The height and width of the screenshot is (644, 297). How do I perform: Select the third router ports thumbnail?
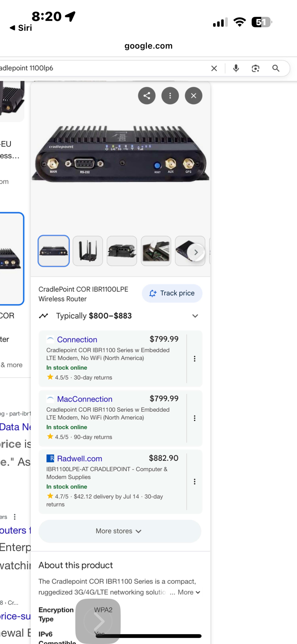click(122, 251)
